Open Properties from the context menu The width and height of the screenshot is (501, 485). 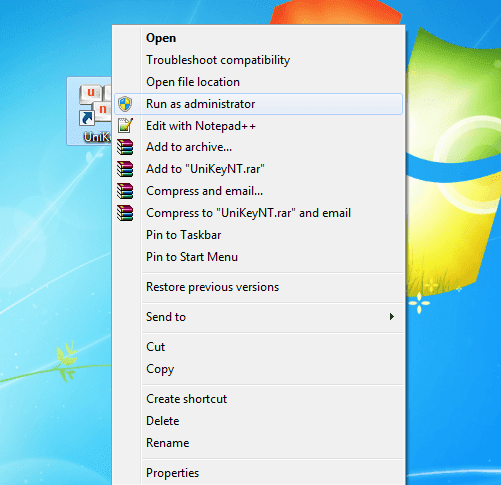(258, 473)
